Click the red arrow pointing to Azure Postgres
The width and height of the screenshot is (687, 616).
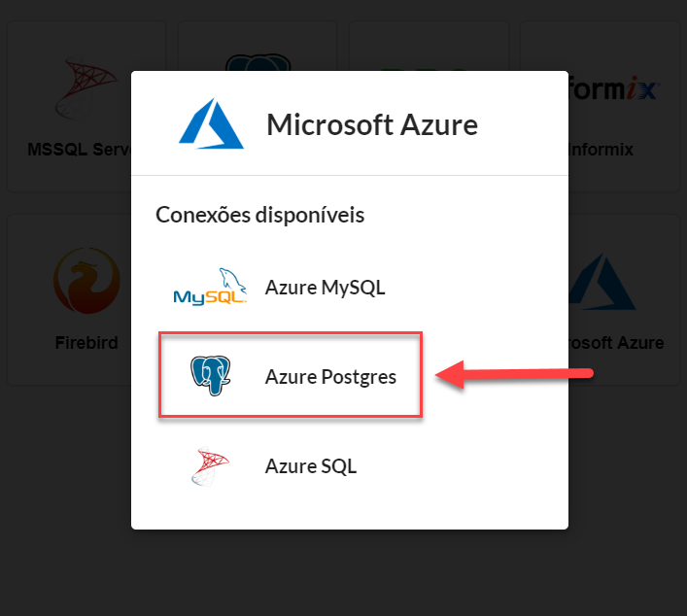click(514, 374)
